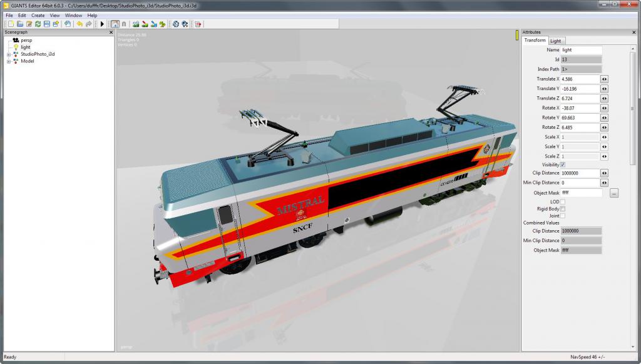
Task: Click the Translate X stepper arrows
Action: click(x=604, y=79)
